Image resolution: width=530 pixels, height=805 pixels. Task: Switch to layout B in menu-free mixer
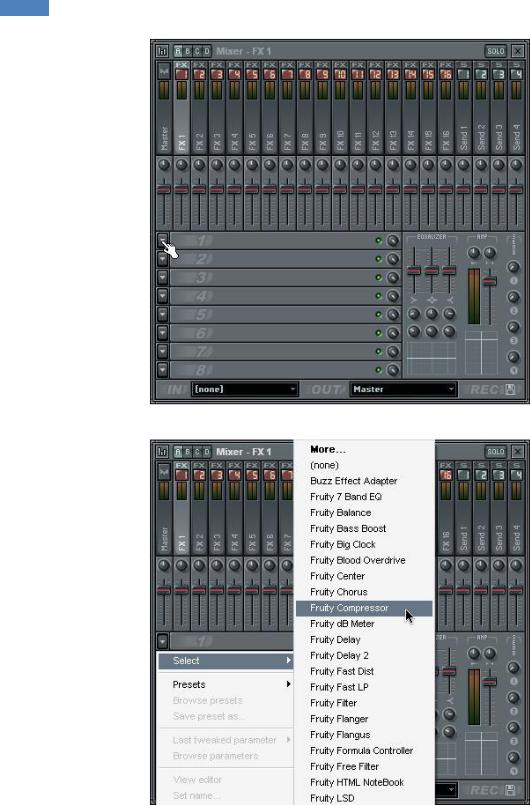coord(187,51)
